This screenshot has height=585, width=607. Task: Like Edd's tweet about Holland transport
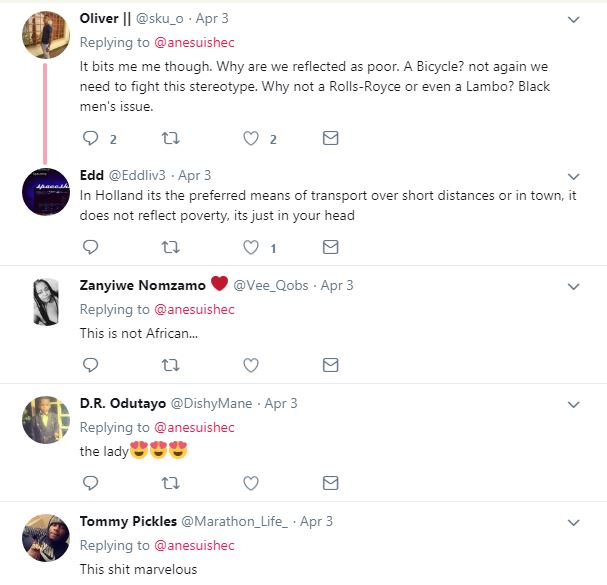tap(251, 247)
